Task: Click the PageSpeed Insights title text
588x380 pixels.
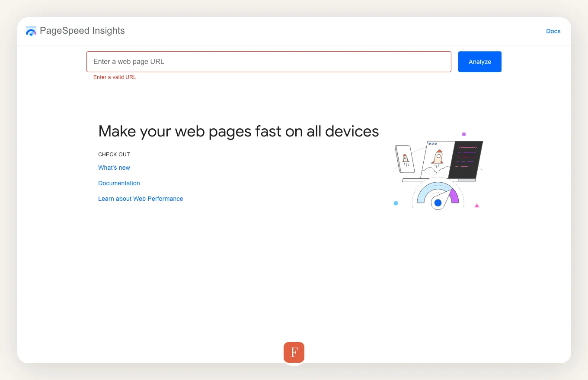Action: click(82, 31)
